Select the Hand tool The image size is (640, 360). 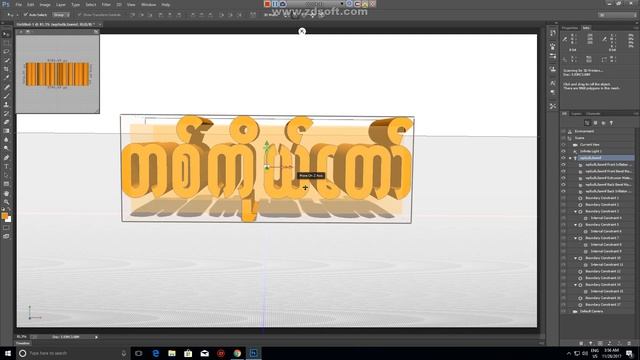point(6,193)
